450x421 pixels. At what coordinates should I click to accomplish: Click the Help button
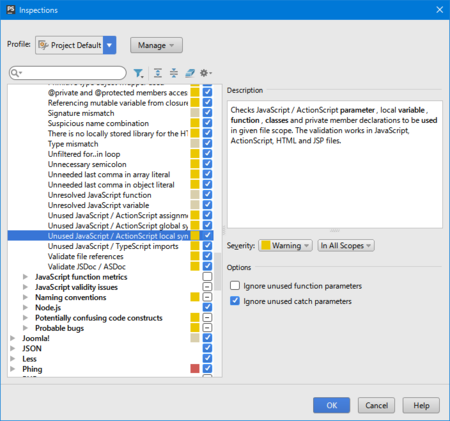(x=421, y=405)
